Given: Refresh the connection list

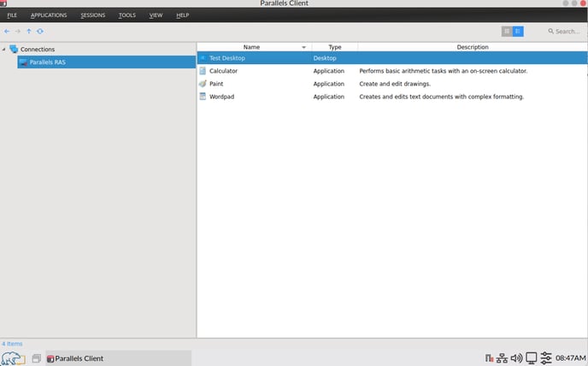Looking at the screenshot, I should 40,31.
